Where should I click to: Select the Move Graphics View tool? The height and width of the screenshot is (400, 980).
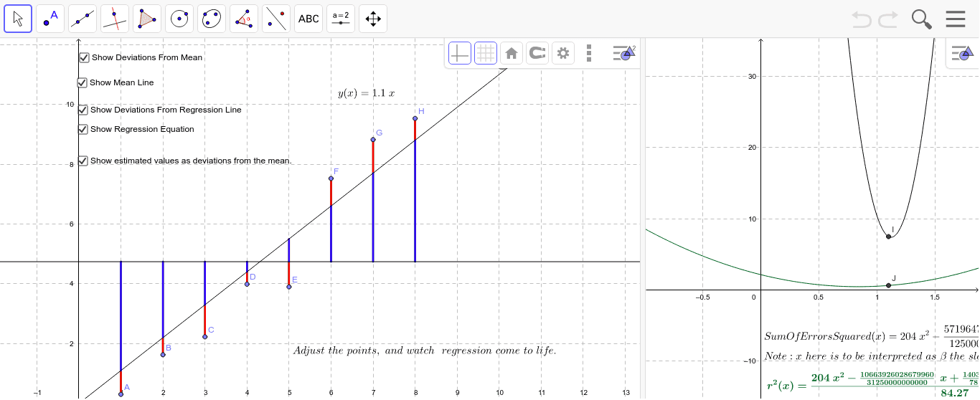click(x=373, y=19)
